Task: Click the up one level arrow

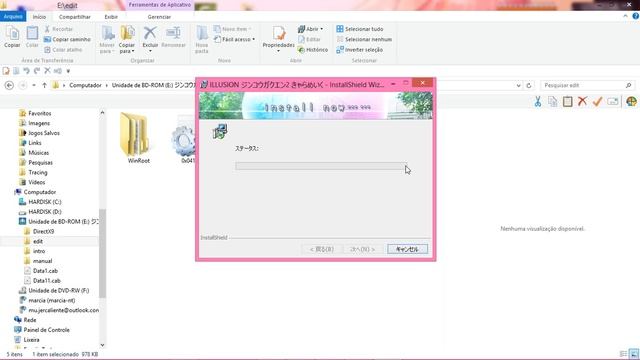Action: [x=44, y=85]
